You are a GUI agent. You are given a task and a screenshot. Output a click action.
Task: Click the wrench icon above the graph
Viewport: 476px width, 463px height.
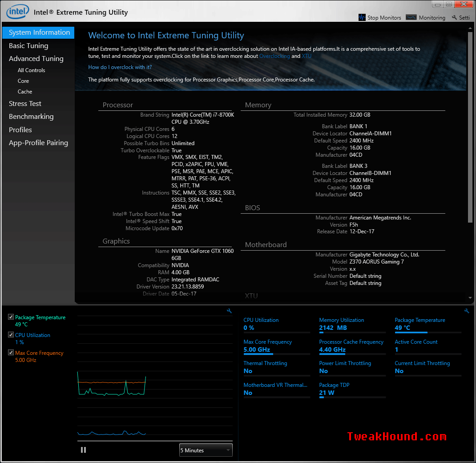[229, 311]
